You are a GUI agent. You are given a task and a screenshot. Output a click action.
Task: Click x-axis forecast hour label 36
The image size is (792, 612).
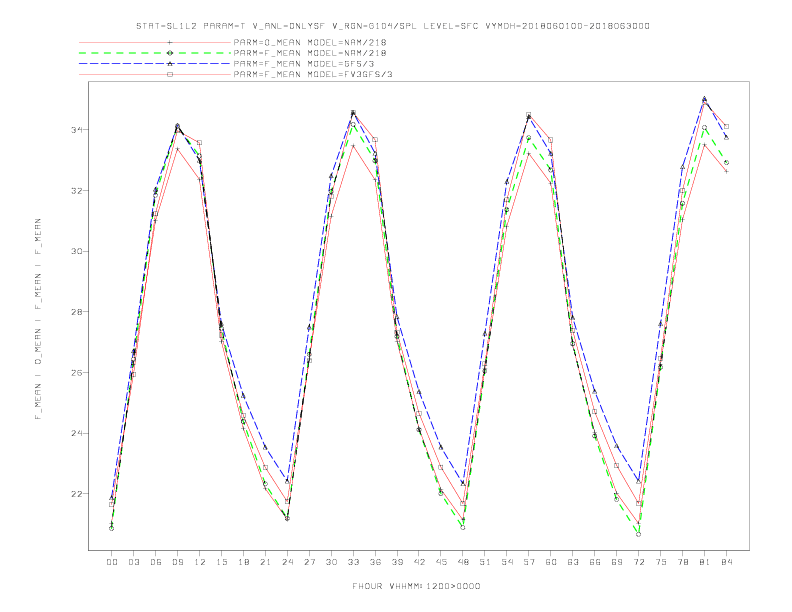coord(375,562)
